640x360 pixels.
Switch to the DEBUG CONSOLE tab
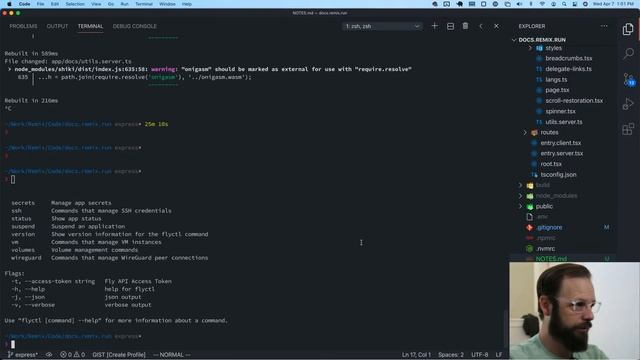tap(135, 26)
